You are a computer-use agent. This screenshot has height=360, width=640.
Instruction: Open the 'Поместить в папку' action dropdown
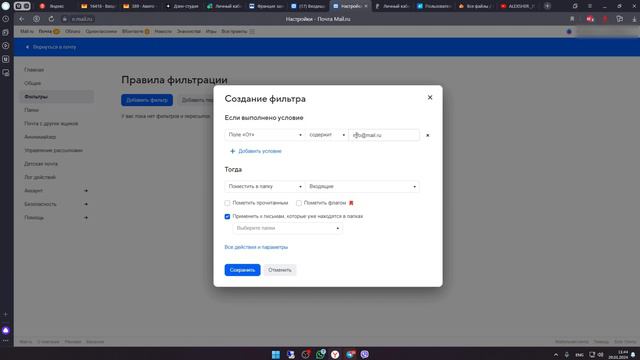[x=264, y=187]
